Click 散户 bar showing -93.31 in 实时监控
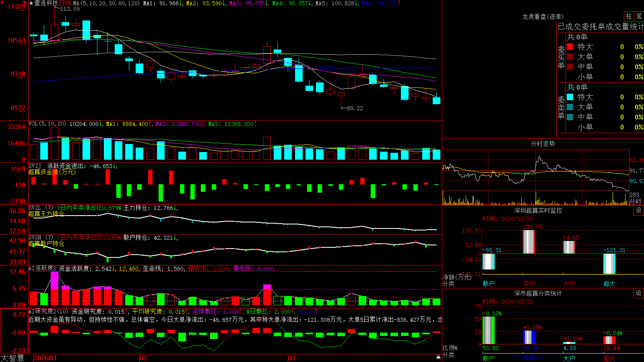644x362 pixels. pyautogui.click(x=489, y=261)
